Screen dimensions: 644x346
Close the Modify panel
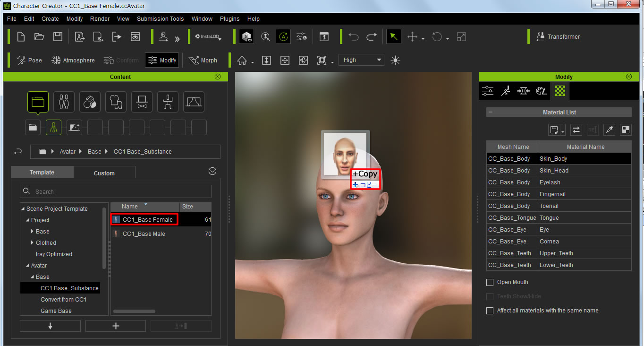(x=629, y=77)
